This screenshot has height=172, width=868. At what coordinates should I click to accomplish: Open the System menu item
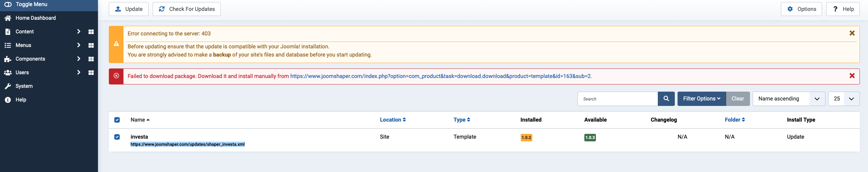24,86
